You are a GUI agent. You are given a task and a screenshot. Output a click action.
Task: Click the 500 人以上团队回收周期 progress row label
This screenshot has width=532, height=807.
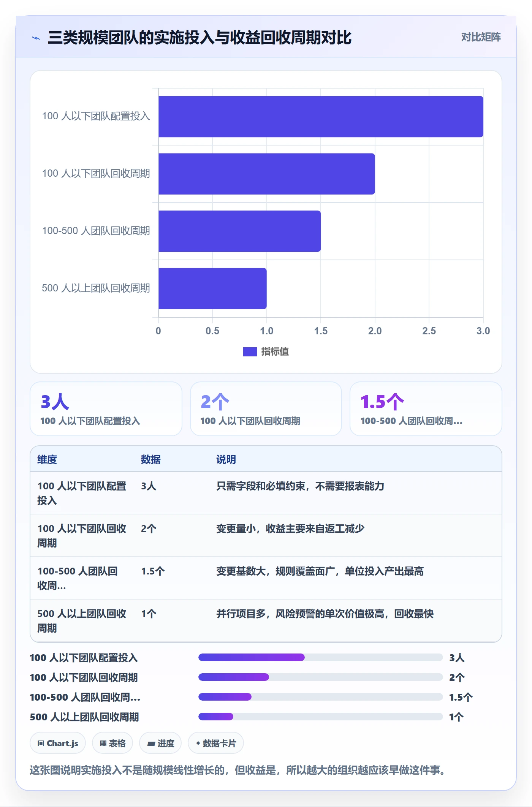click(84, 717)
